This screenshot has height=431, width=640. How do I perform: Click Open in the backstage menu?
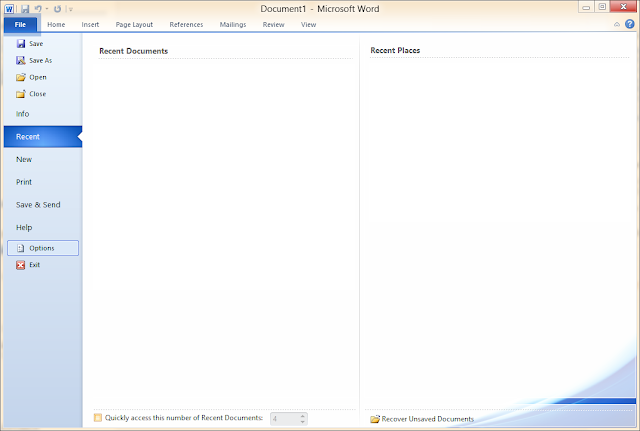[x=31, y=77]
